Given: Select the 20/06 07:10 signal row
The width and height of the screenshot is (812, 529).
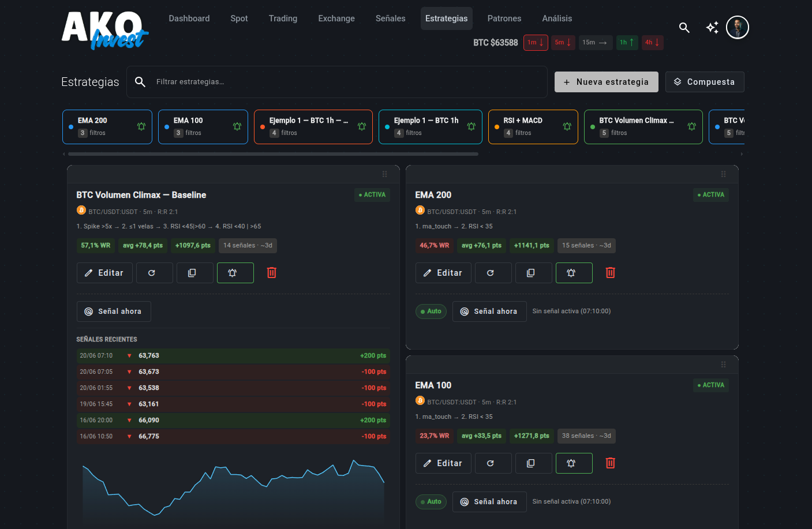Looking at the screenshot, I should tap(233, 356).
